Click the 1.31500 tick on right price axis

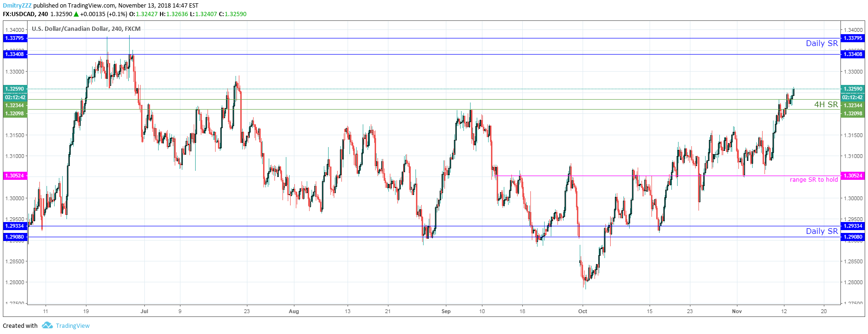854,135
